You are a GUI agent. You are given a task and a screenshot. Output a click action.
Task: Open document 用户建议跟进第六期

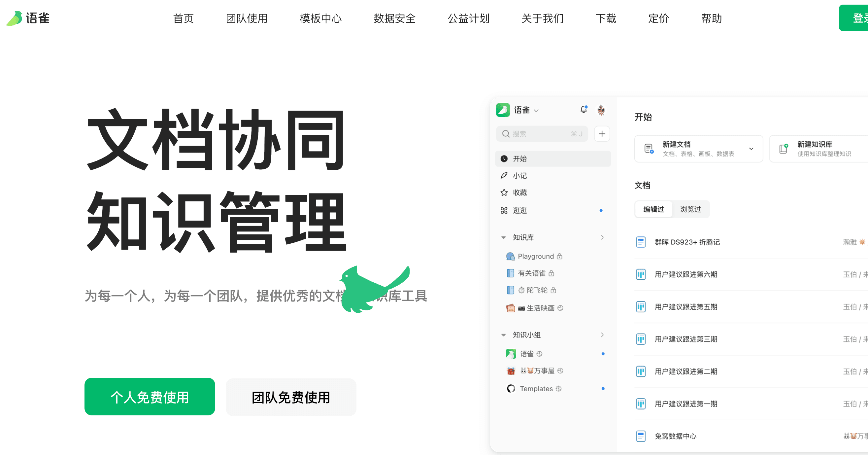(x=686, y=274)
